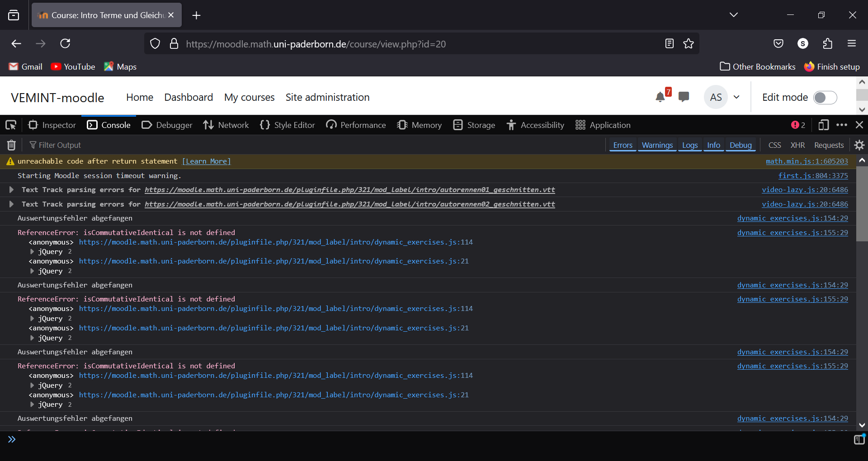Switch to the Debugger tab
The image size is (868, 461).
click(167, 125)
